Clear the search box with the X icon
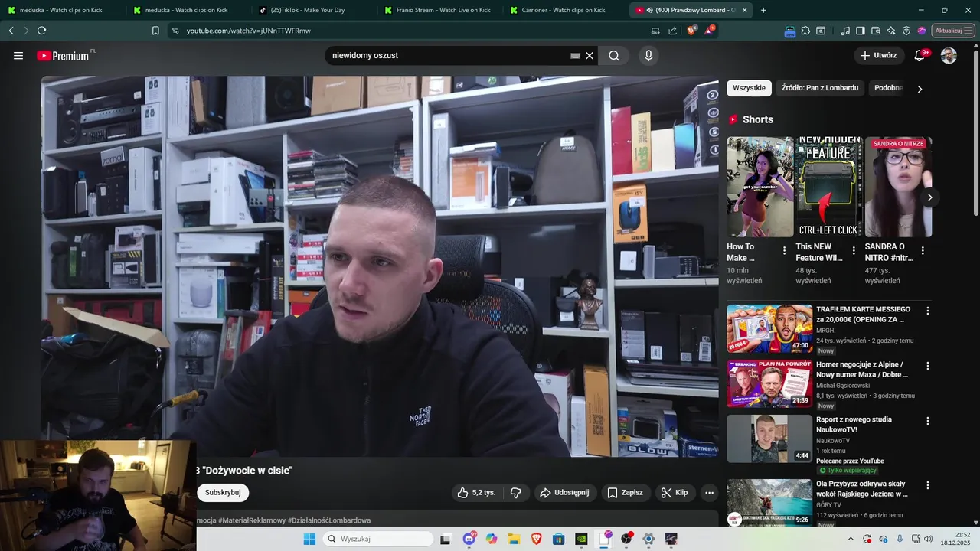This screenshot has width=980, height=551. click(x=590, y=56)
